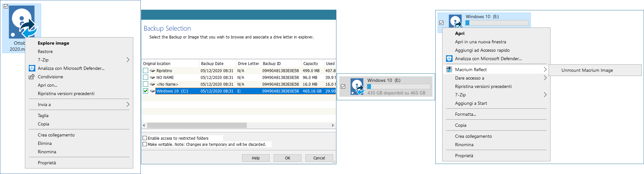
Task: Choose Apri con... from the menu
Action: click(x=48, y=85)
